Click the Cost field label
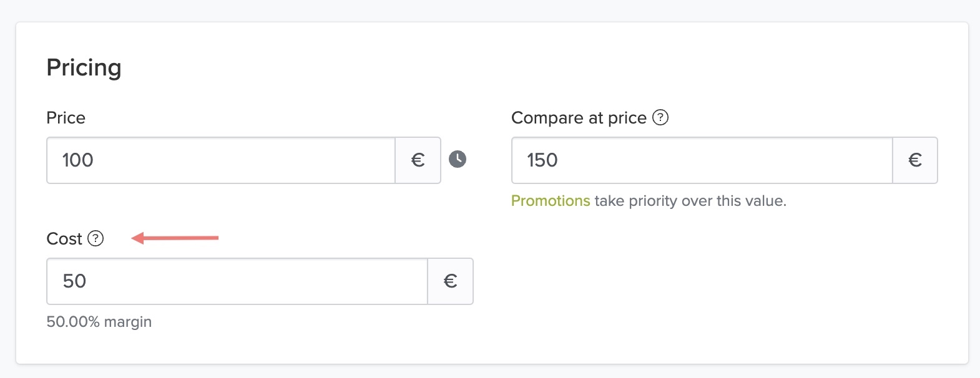Viewport: 980px width, 378px height. coord(64,239)
